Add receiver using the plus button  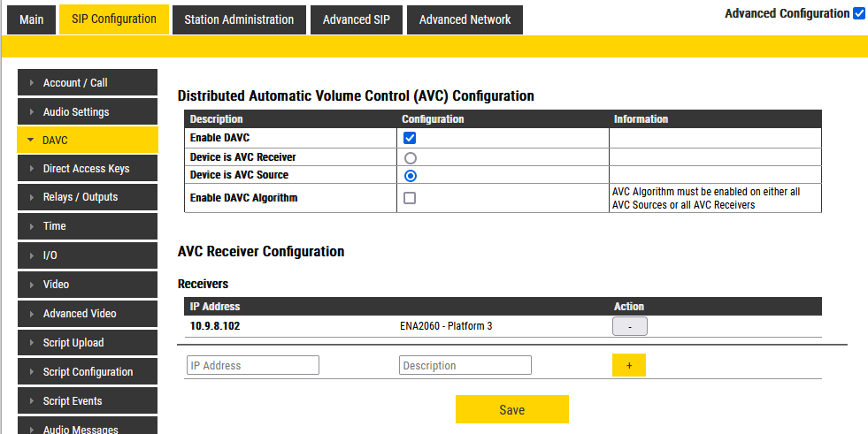point(628,365)
